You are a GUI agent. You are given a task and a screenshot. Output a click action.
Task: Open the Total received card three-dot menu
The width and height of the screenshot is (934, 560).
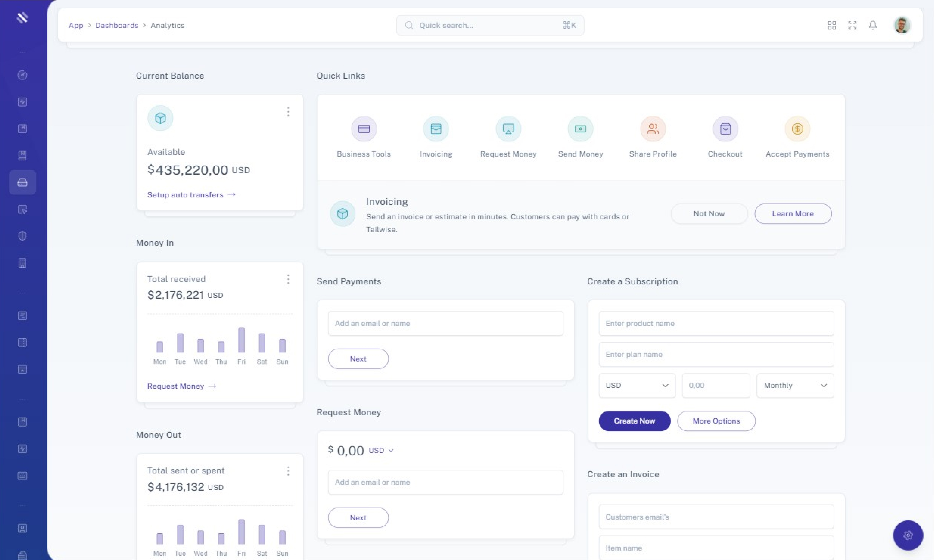pyautogui.click(x=288, y=279)
